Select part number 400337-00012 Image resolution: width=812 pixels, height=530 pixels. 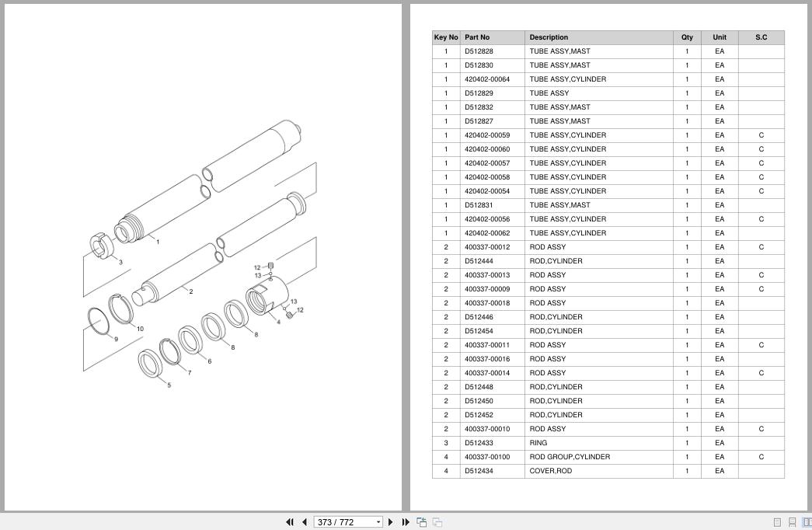tap(486, 247)
